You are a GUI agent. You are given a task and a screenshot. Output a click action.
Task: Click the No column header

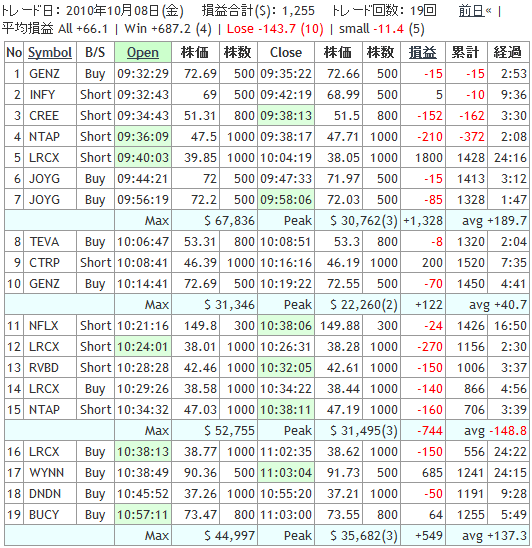[14, 52]
